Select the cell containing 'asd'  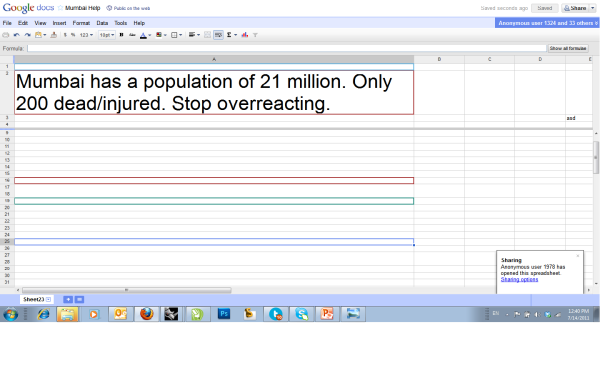coord(579,118)
